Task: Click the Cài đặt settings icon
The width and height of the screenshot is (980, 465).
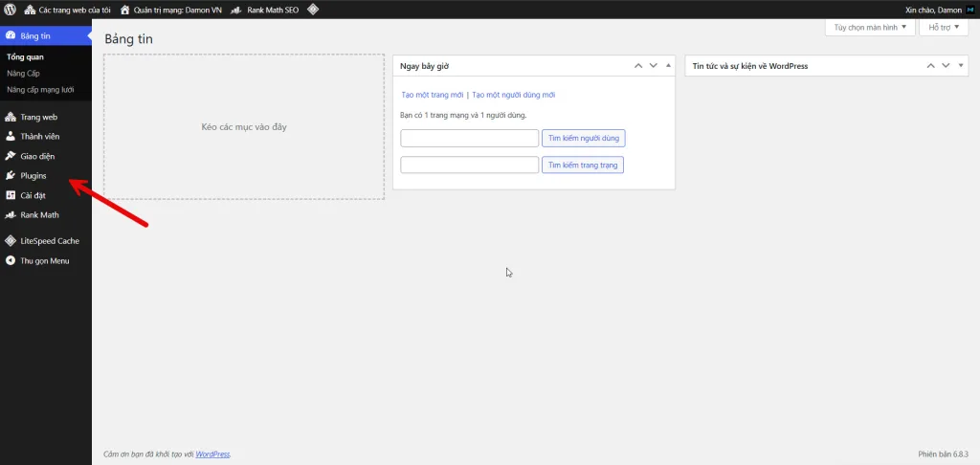Action: pos(11,195)
